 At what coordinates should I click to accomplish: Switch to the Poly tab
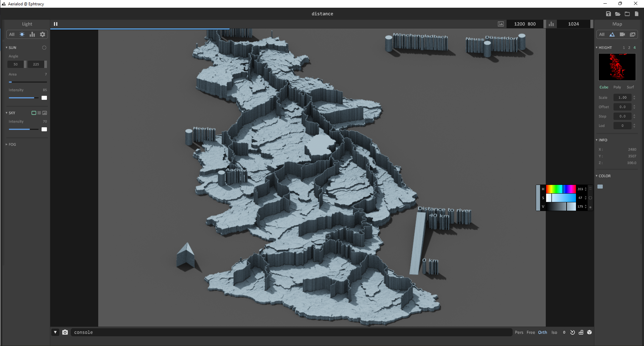[x=617, y=87]
